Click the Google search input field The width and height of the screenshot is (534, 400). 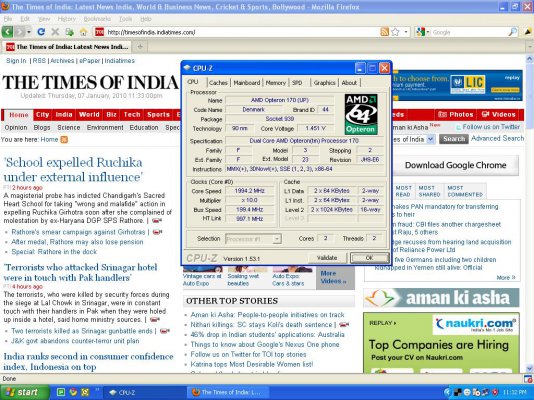pos(469,32)
